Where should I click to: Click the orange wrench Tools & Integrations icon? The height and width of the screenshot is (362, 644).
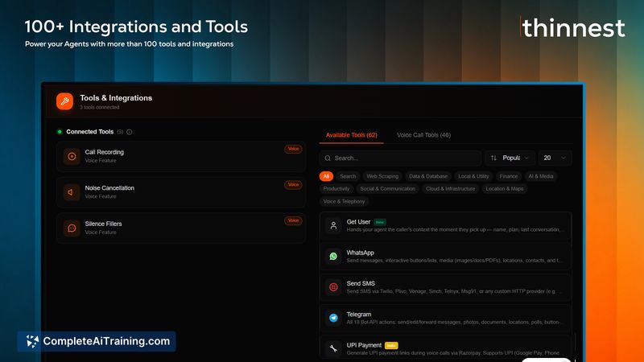click(x=64, y=101)
